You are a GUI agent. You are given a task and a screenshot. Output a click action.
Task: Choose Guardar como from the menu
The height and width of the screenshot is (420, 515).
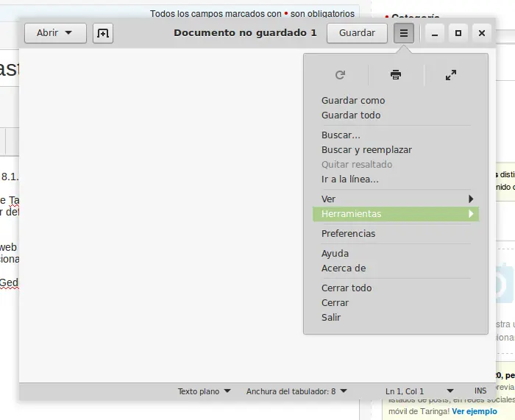tap(396, 101)
